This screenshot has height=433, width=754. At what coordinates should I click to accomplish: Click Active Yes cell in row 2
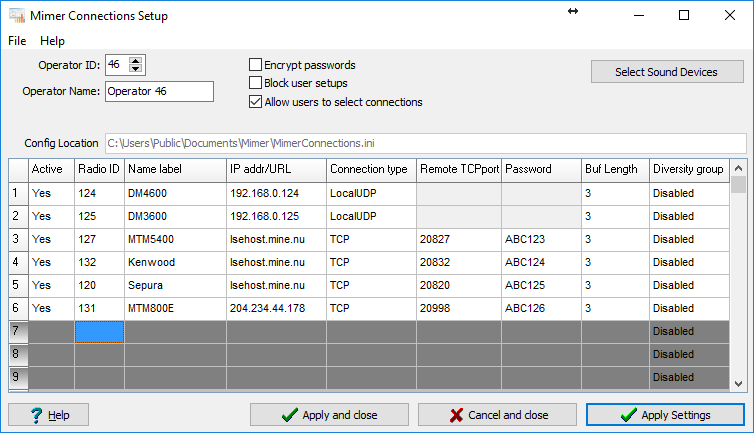tap(51, 216)
